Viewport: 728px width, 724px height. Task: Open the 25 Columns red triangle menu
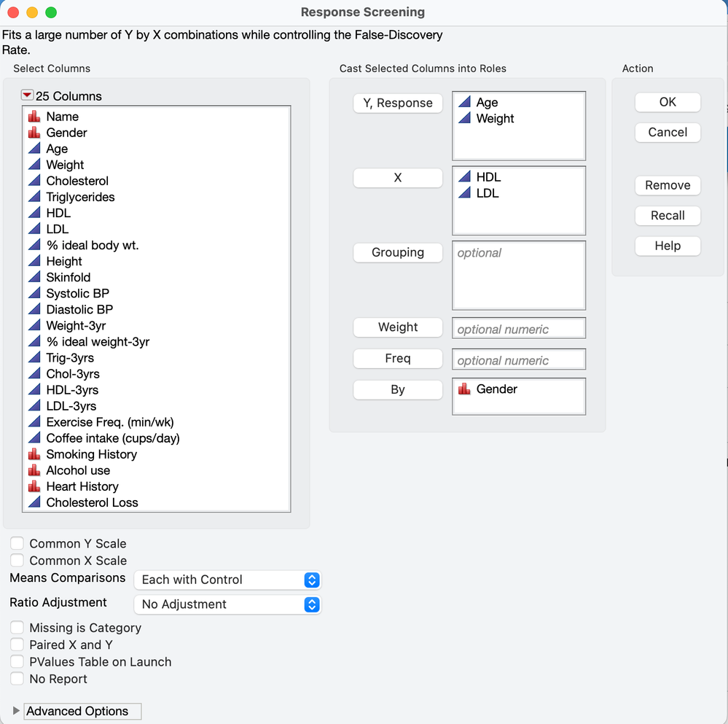(x=28, y=96)
